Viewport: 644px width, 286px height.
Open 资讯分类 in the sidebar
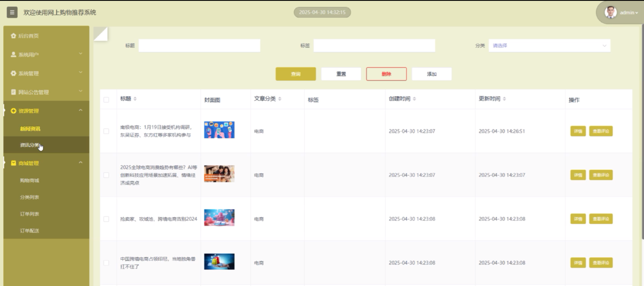pyautogui.click(x=30, y=145)
